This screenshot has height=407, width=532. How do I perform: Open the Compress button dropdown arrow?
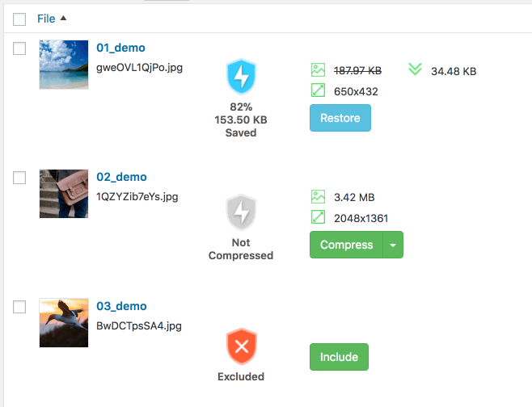coord(393,245)
